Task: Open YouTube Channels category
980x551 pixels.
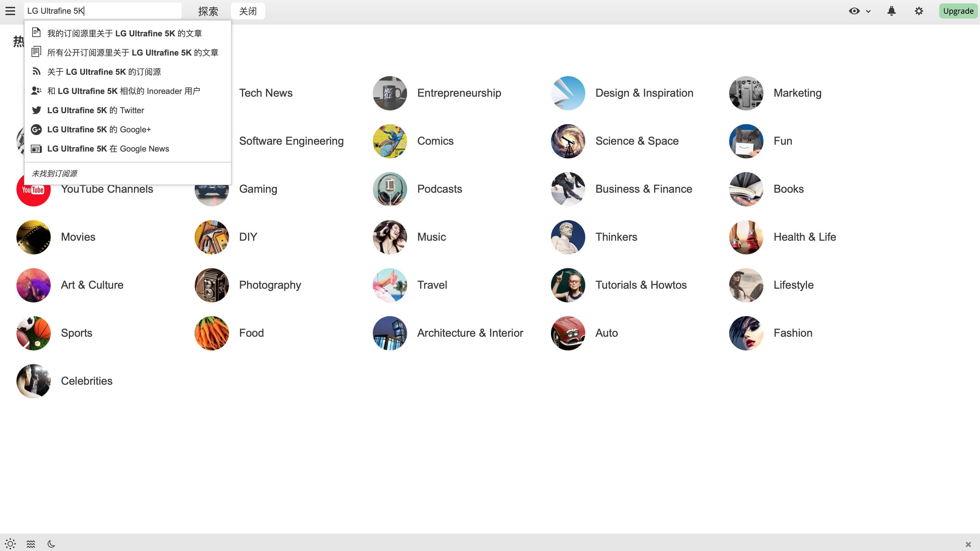Action: (x=107, y=189)
